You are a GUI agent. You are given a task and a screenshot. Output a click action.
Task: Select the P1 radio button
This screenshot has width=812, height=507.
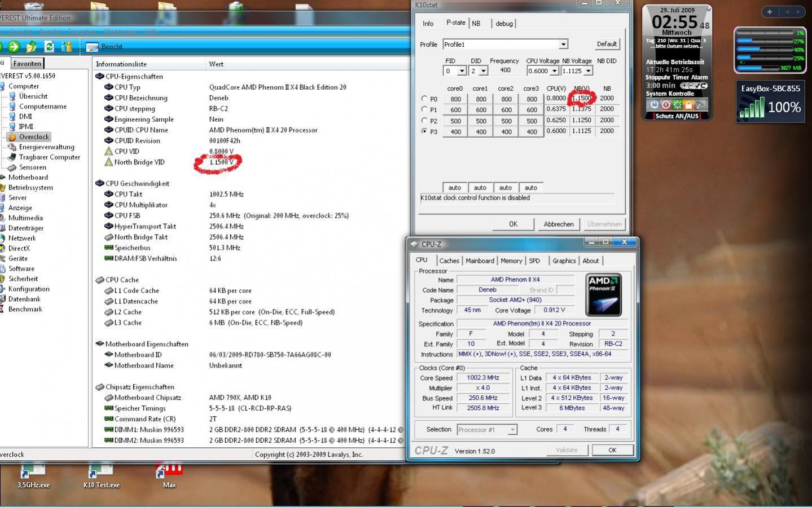[x=424, y=109]
